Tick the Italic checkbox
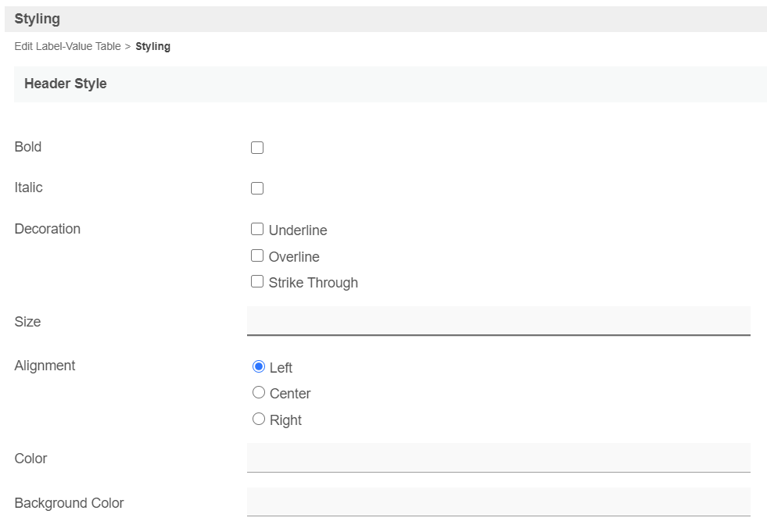 pyautogui.click(x=257, y=188)
